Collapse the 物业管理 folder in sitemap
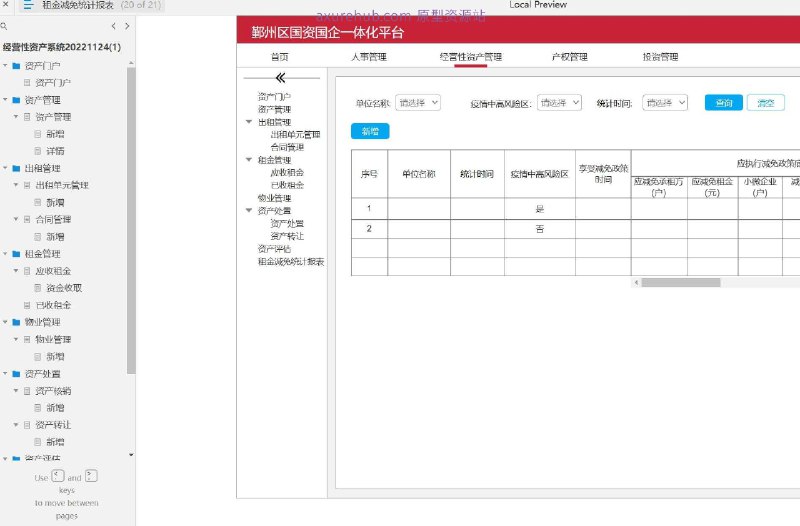 point(5,322)
